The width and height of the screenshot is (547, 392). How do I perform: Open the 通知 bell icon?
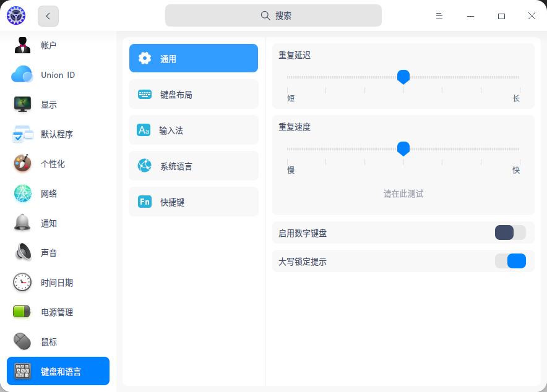pyautogui.click(x=22, y=223)
